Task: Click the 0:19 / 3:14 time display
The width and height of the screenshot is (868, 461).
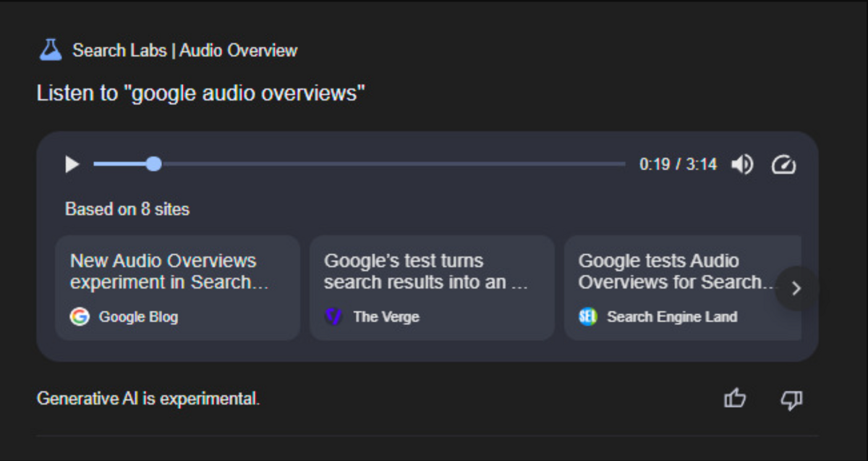Action: point(678,164)
